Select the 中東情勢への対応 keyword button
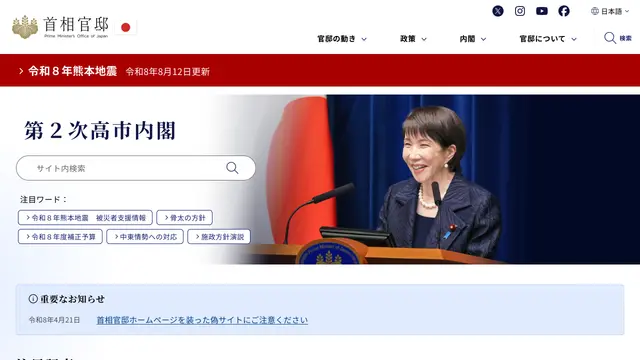The image size is (640, 360). pos(145,236)
